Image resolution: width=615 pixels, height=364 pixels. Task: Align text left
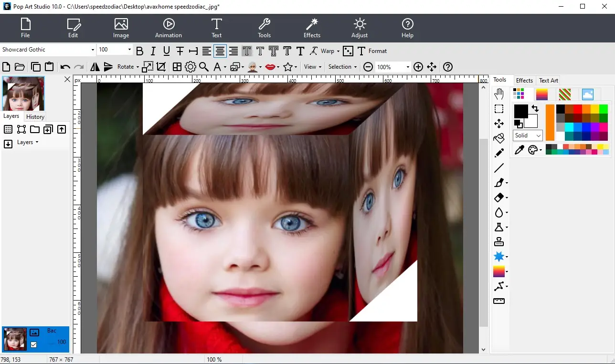(206, 51)
